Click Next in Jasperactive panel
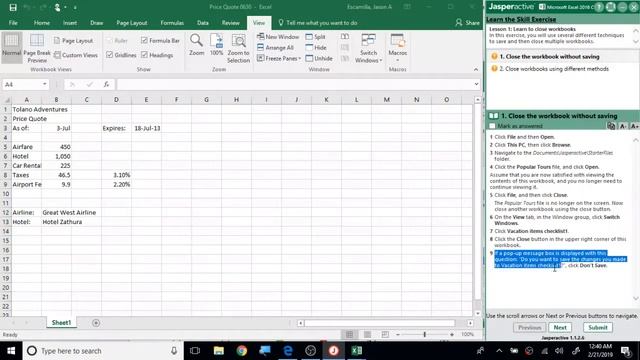 pos(560,327)
